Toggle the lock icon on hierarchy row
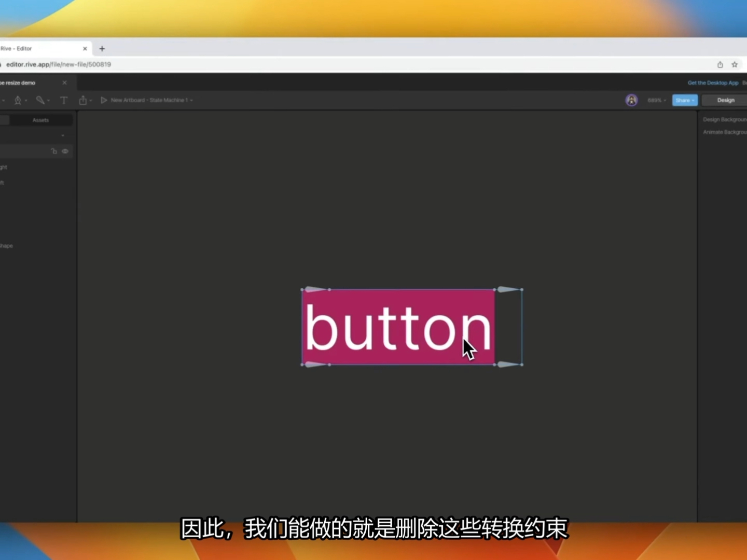Screen dimensions: 747x560 pos(54,151)
